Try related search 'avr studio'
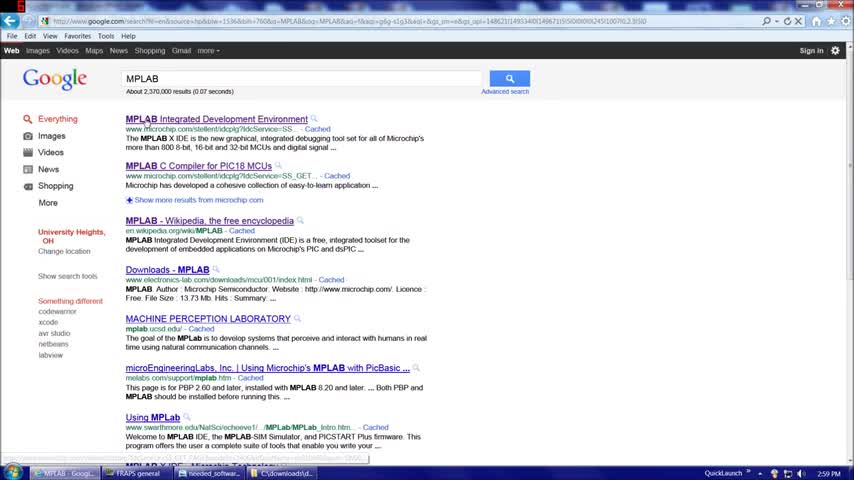The height and width of the screenshot is (480, 854). pyautogui.click(x=54, y=333)
